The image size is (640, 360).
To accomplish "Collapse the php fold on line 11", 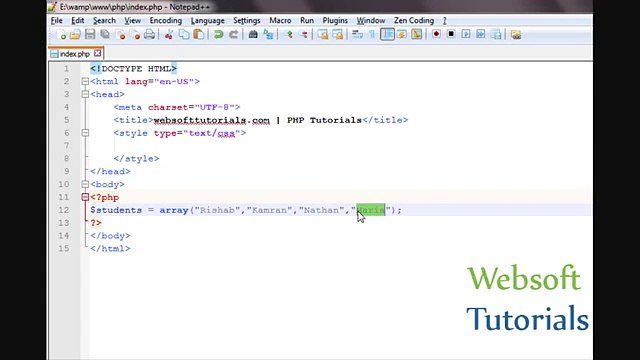I will [85, 197].
